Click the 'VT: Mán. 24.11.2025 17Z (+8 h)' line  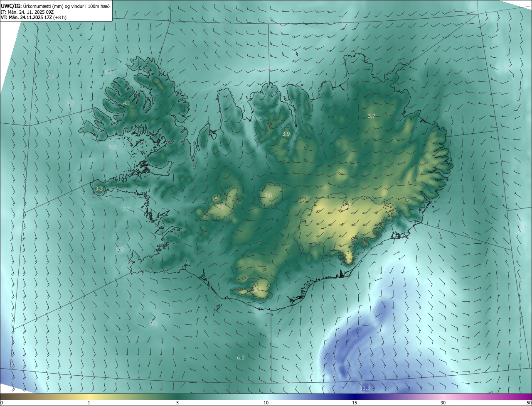point(33,17)
